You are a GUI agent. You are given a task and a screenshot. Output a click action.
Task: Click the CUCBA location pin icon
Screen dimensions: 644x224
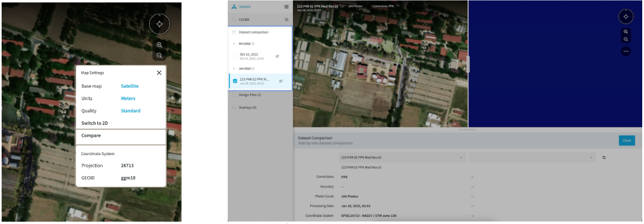click(234, 19)
